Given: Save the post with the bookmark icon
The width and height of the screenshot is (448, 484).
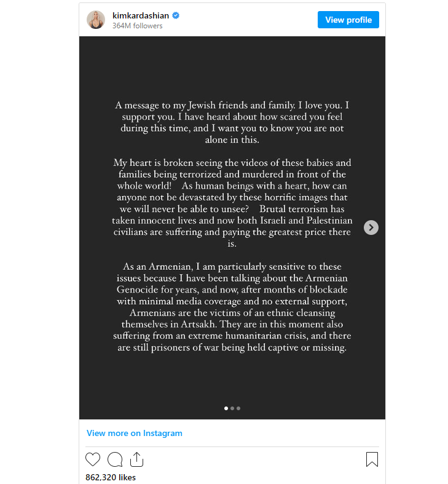Looking at the screenshot, I should point(372,459).
